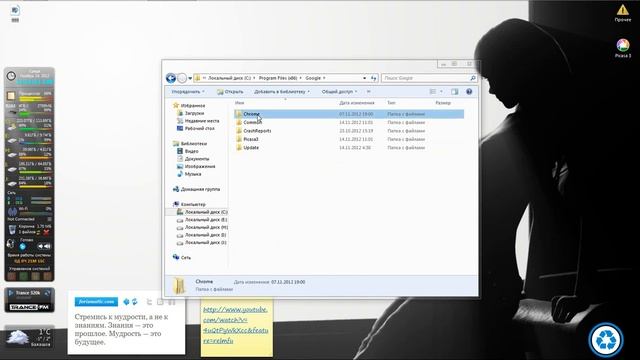Go back with the Explorer back arrow
The height and width of the screenshot is (360, 640).
point(171,78)
